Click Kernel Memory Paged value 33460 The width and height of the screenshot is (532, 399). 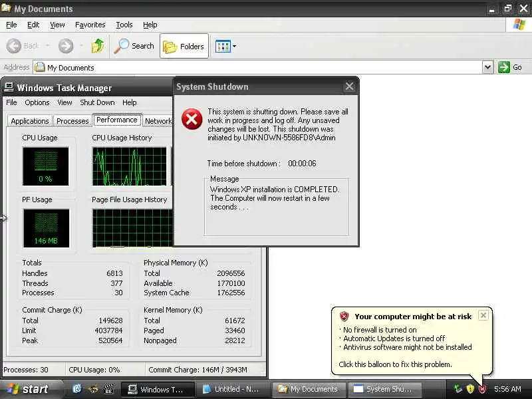click(235, 331)
